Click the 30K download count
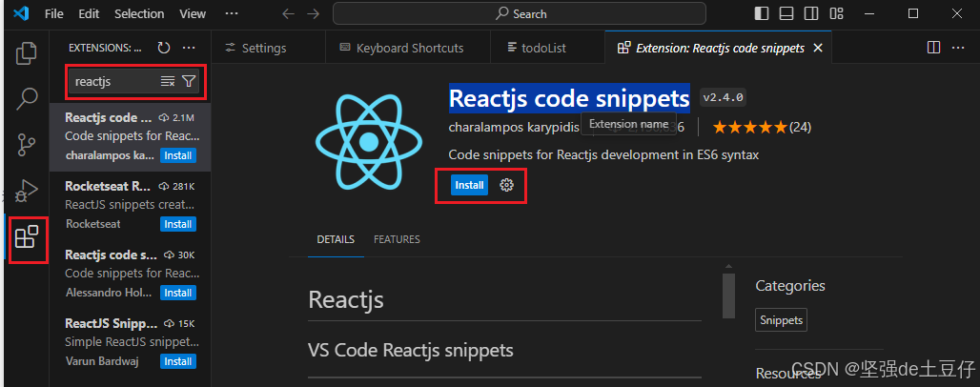The image size is (980, 387). (x=180, y=255)
